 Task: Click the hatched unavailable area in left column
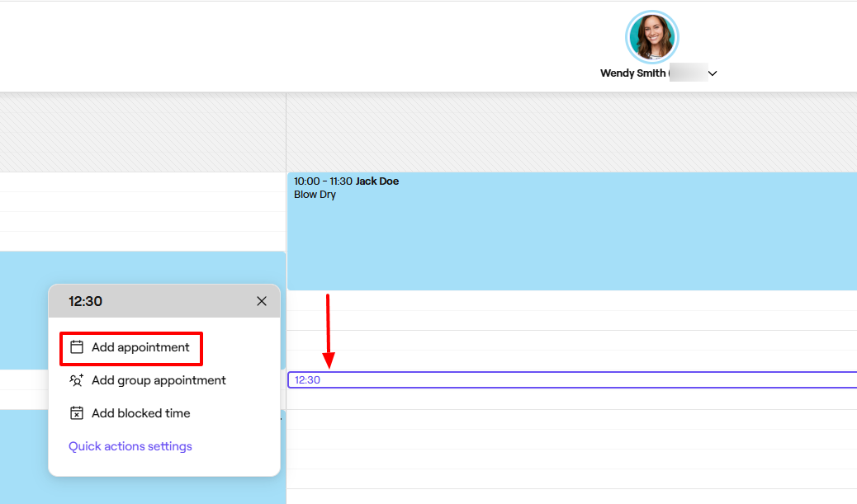coord(142,132)
